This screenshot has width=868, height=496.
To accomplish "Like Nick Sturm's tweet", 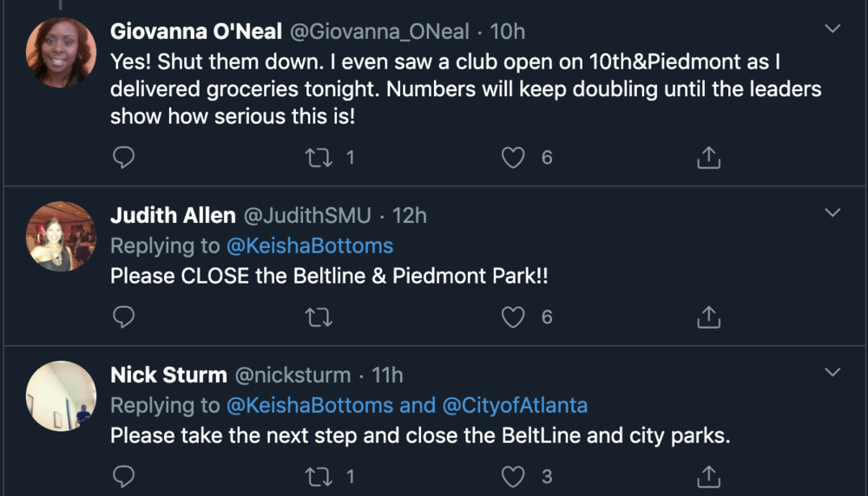I will (x=513, y=476).
